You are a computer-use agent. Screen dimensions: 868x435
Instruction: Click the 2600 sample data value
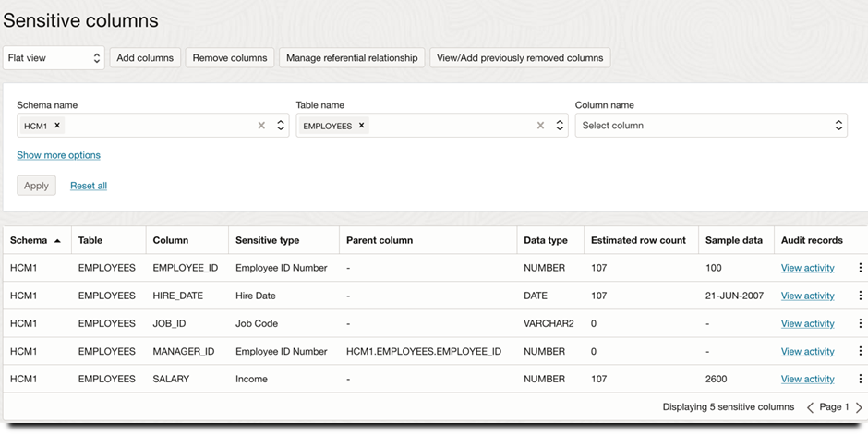pyautogui.click(x=717, y=379)
